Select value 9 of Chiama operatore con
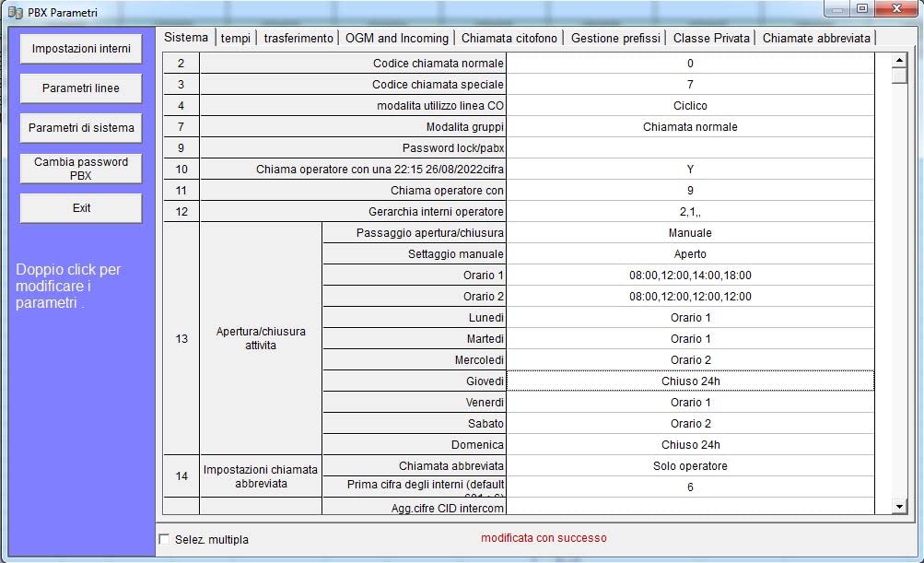Viewport: 924px width, 563px height. coord(690,191)
